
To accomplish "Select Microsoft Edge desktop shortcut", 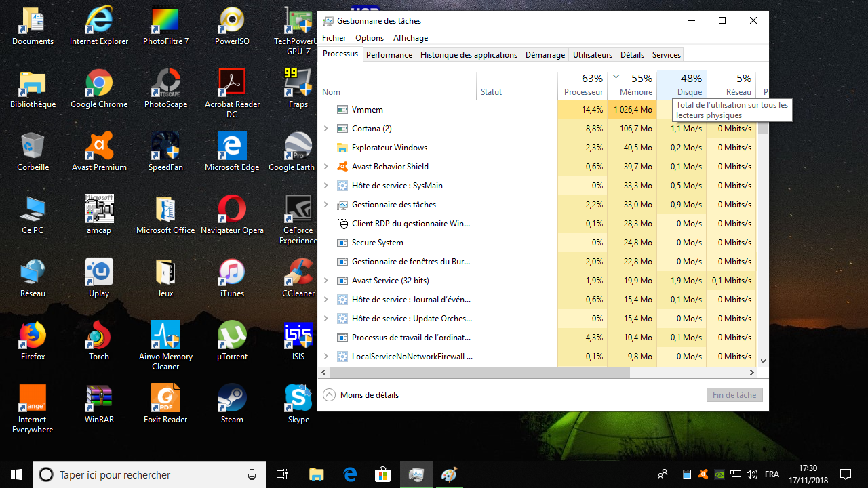I will click(232, 153).
